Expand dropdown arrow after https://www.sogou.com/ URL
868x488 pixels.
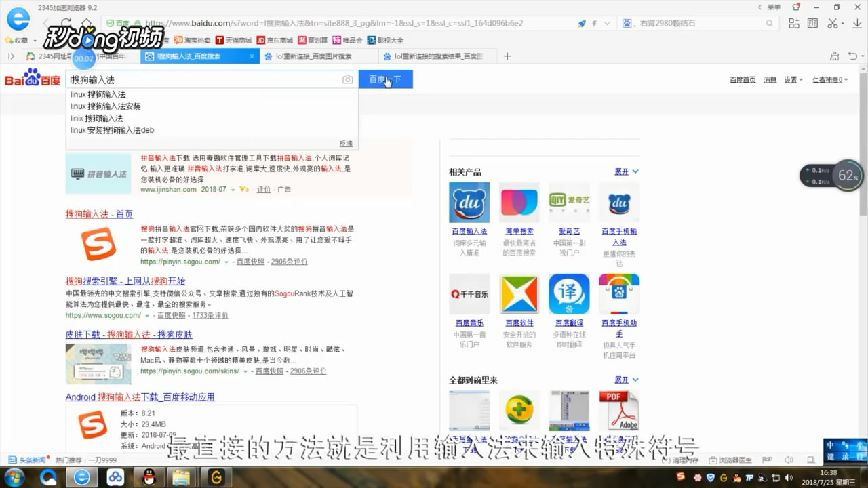coord(147,316)
